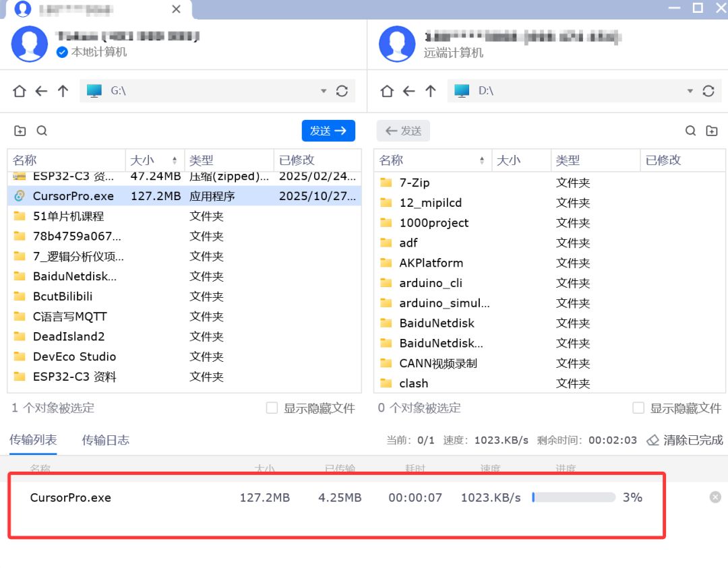The height and width of the screenshot is (568, 728).
Task: Navigate back in remote computer panel
Action: click(x=408, y=91)
